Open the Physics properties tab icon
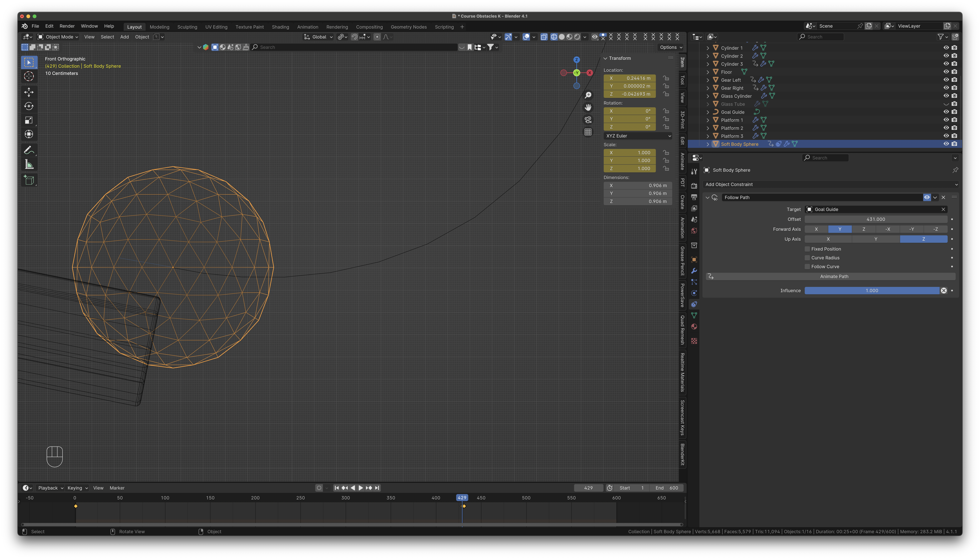This screenshot has height=559, width=980. click(x=694, y=293)
